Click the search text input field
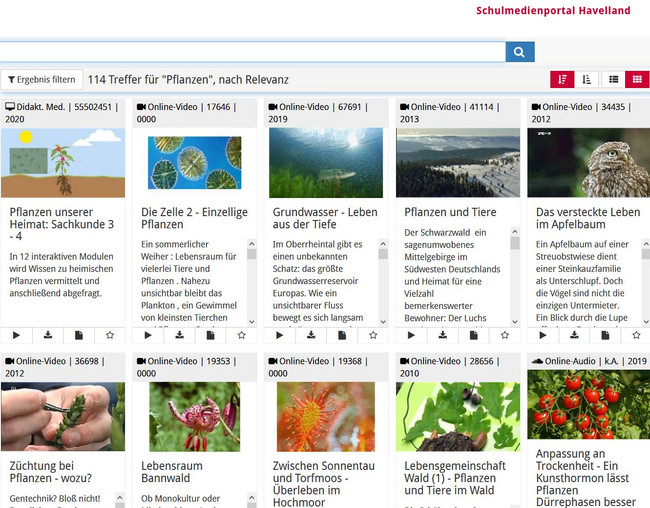 (x=250, y=52)
